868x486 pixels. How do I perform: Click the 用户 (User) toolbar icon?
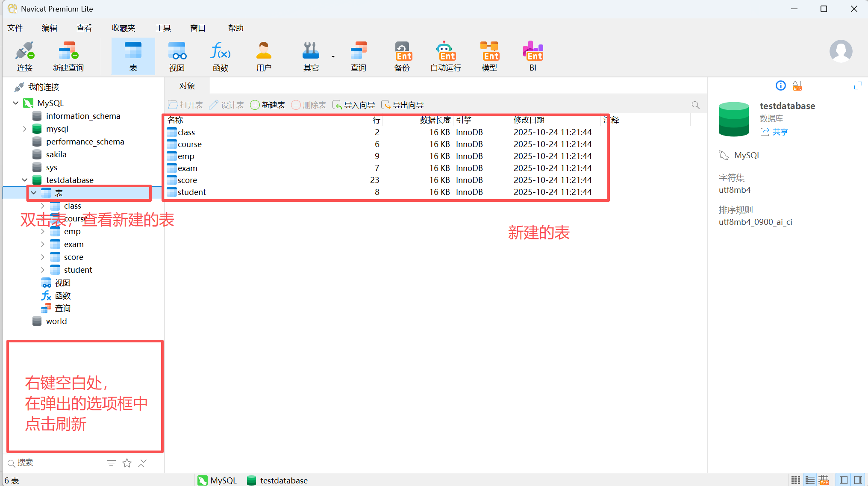point(264,56)
